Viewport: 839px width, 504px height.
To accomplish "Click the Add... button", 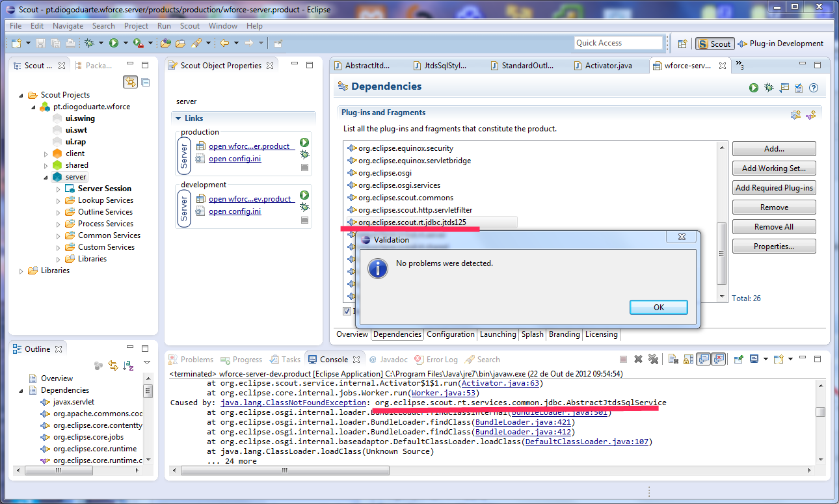I will pyautogui.click(x=774, y=149).
